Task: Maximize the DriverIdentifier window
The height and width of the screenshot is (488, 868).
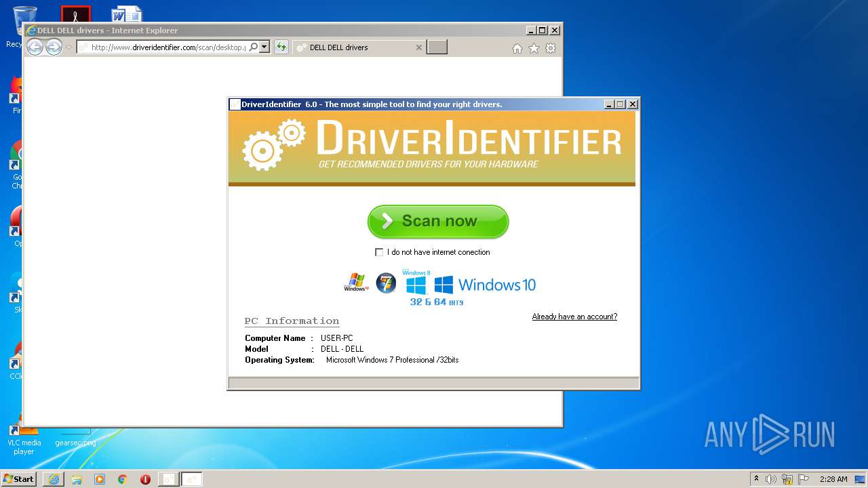Action: tap(620, 104)
